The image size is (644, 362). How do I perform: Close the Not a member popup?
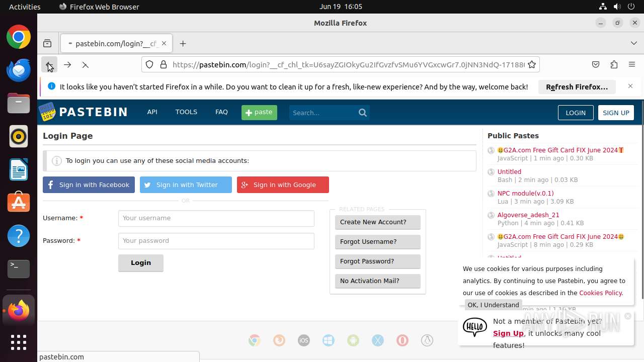pyautogui.click(x=627, y=316)
